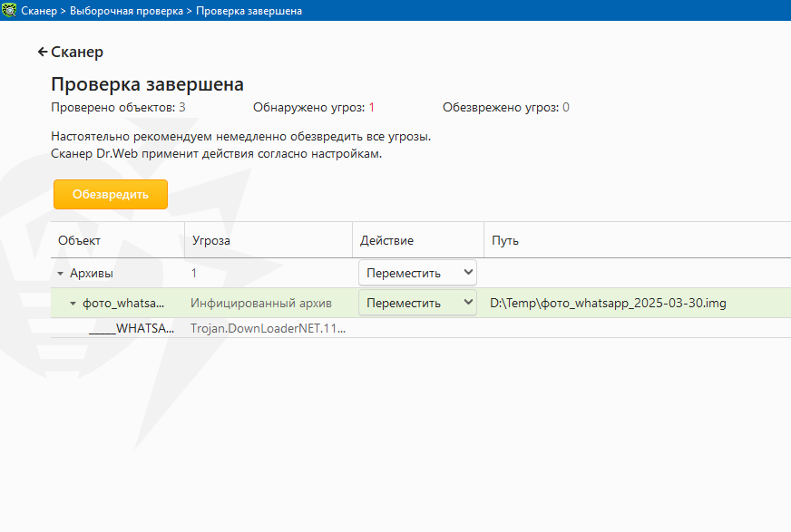Open the Переместить dropdown for фото_whatsa... row
The height and width of the screenshot is (532, 791).
pyautogui.click(x=417, y=303)
